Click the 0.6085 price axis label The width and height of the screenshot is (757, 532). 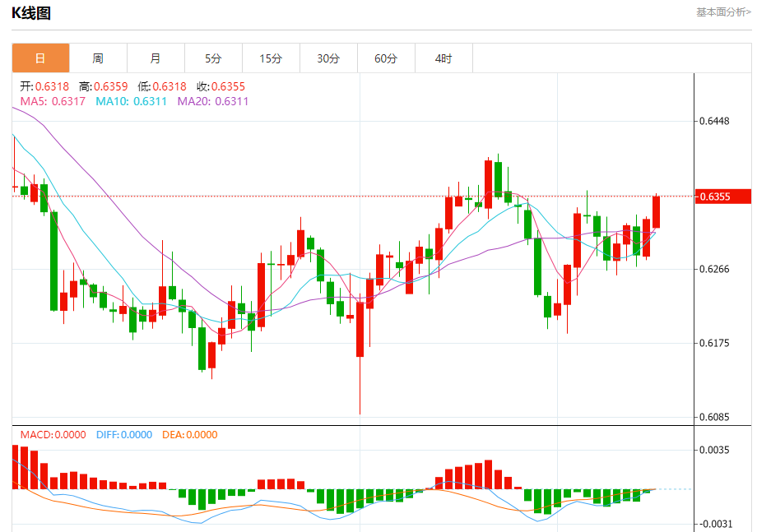point(714,417)
